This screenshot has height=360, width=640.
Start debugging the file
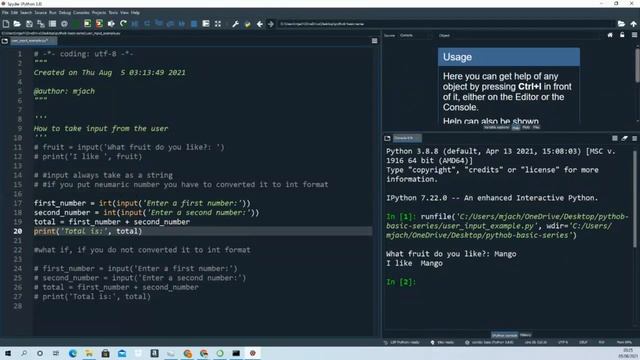tap(135, 24)
